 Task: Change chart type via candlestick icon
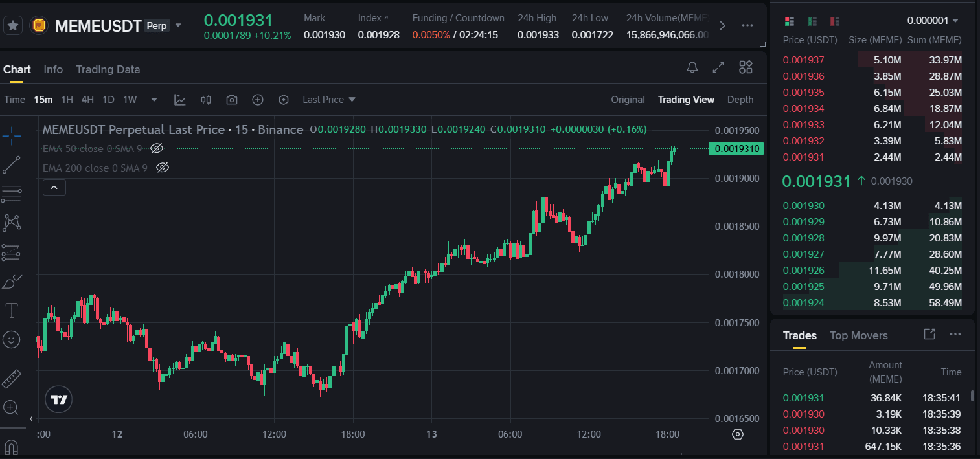tap(206, 100)
